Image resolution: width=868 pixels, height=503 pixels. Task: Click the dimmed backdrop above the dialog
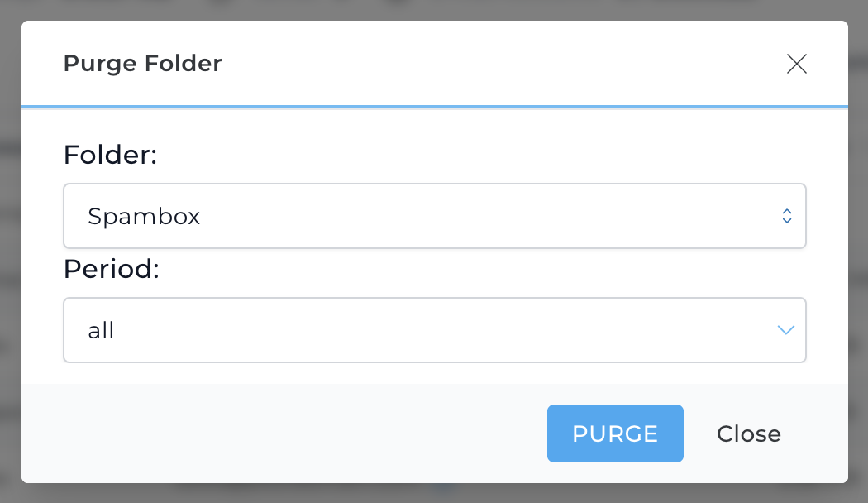(434, 9)
